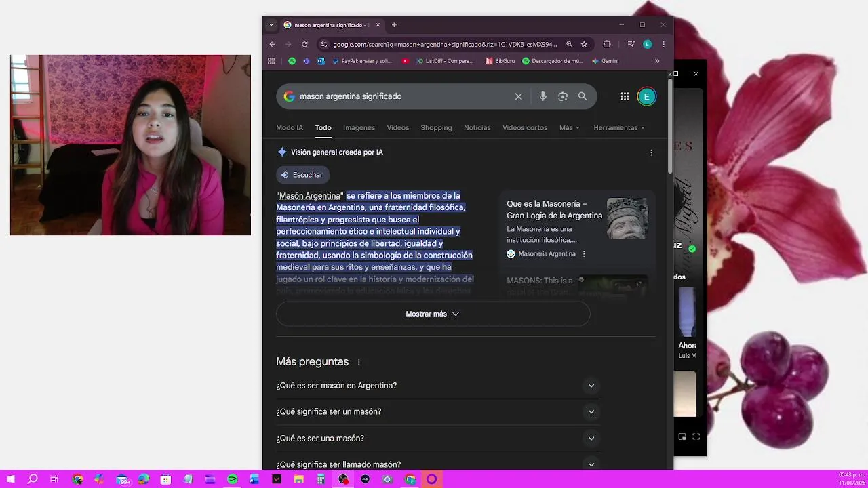The width and height of the screenshot is (868, 488).
Task: Open the Chrome extensions puzzle icon
Action: 607,44
